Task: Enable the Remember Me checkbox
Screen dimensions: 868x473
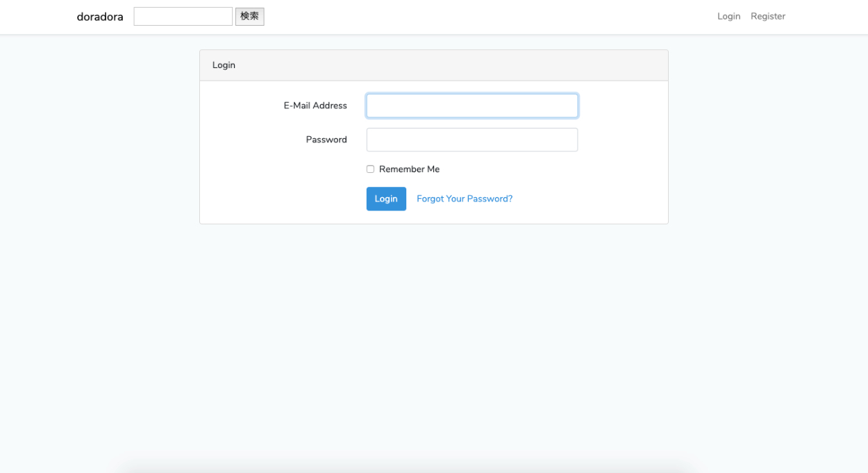Action: click(x=370, y=169)
